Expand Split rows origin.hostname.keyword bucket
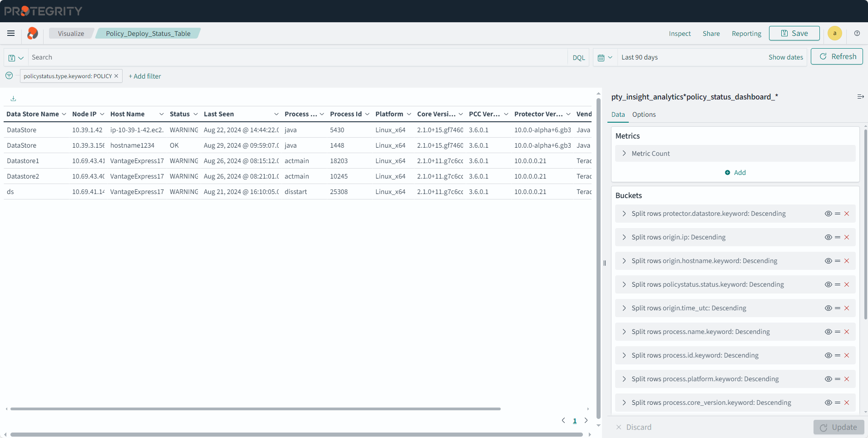 coord(624,261)
